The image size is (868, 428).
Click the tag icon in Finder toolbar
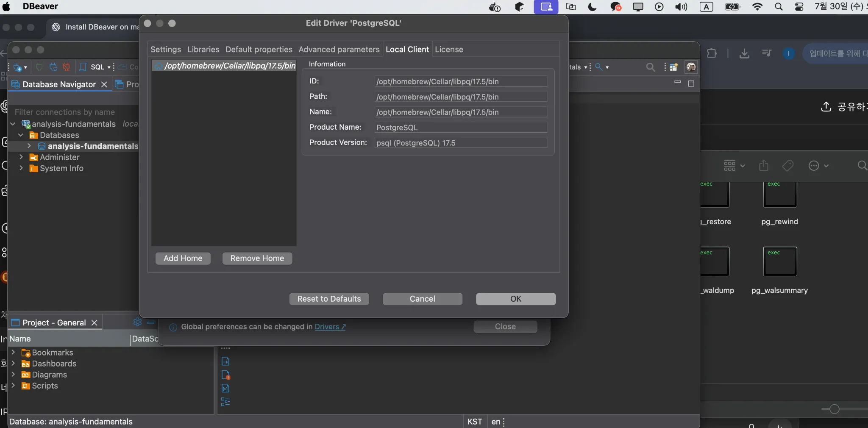click(x=788, y=165)
